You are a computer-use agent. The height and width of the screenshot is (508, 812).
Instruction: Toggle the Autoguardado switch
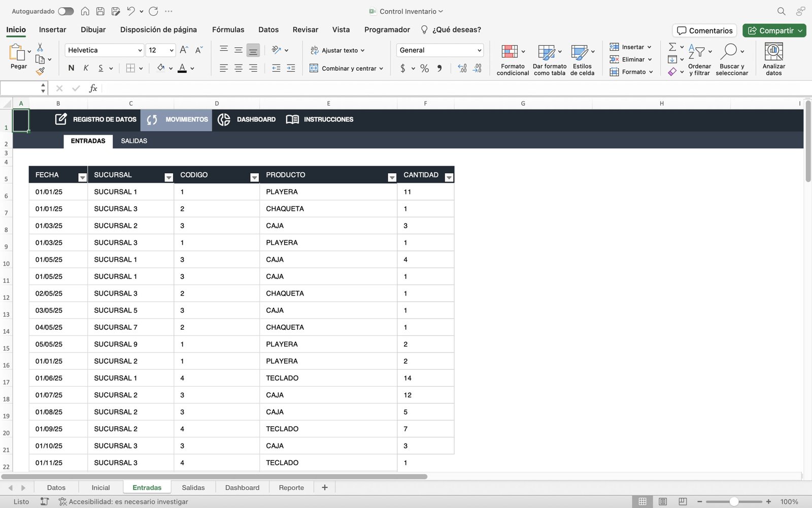[65, 11]
